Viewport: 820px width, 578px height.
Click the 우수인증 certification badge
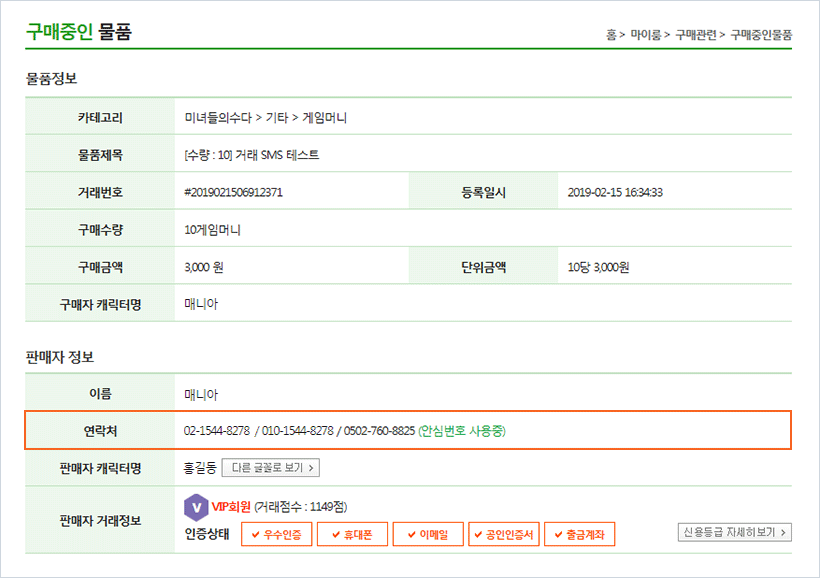(277, 534)
